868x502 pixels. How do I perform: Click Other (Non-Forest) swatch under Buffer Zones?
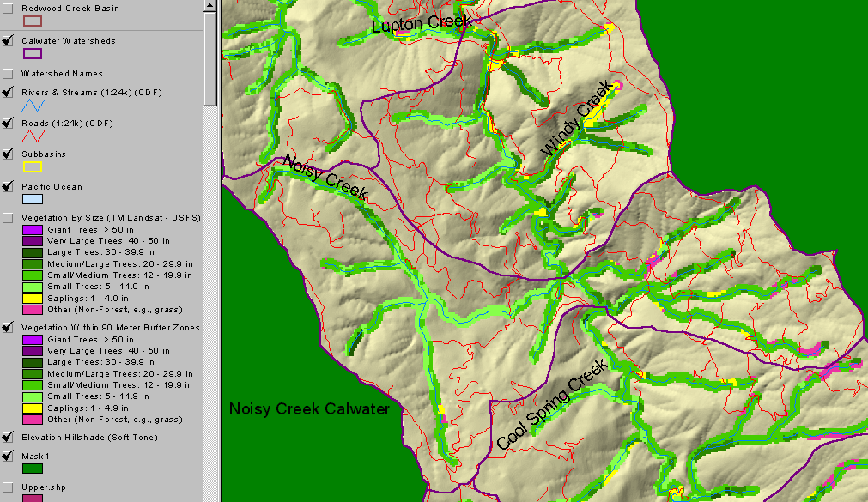click(x=33, y=420)
